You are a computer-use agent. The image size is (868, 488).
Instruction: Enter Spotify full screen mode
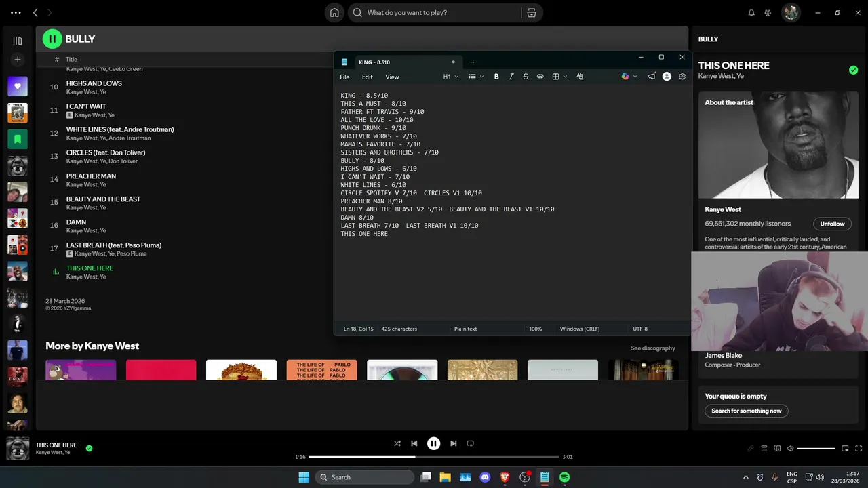click(x=858, y=448)
